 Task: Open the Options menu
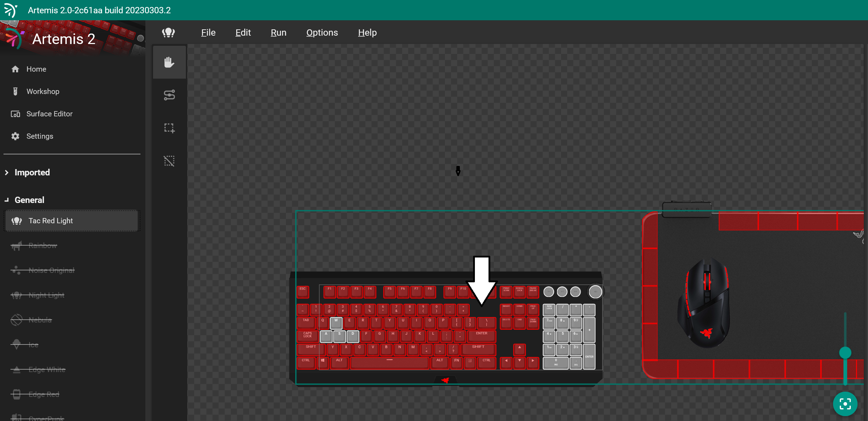(322, 32)
